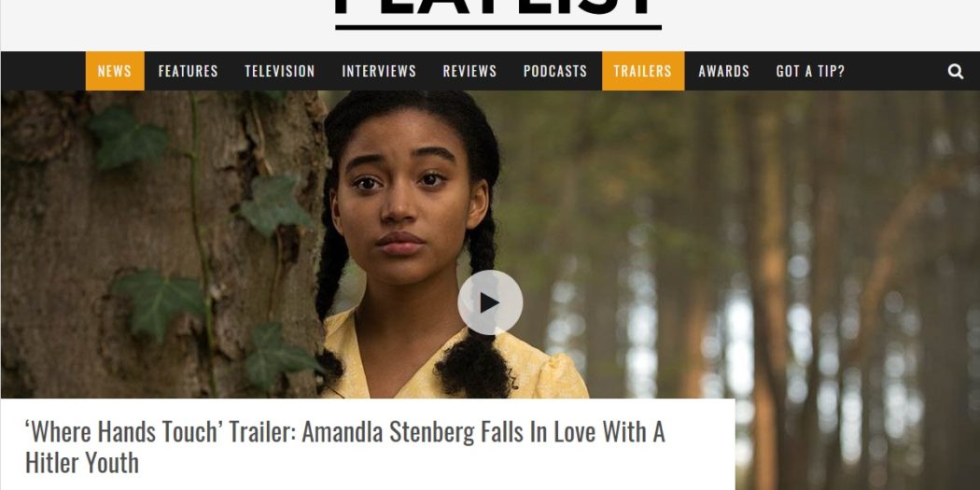Click the 'Hitler Youth' line of the headline
This screenshot has width=980, height=490.
pos(82,463)
